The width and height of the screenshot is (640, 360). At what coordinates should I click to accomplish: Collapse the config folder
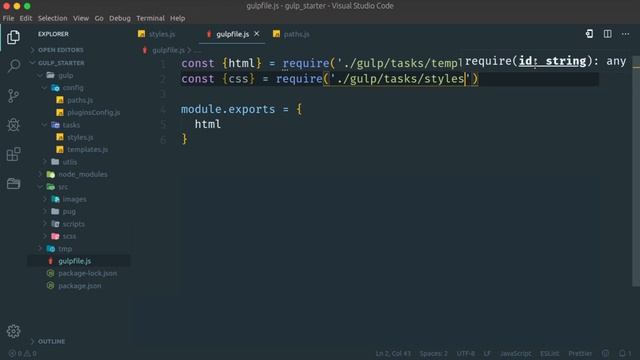coord(73,88)
